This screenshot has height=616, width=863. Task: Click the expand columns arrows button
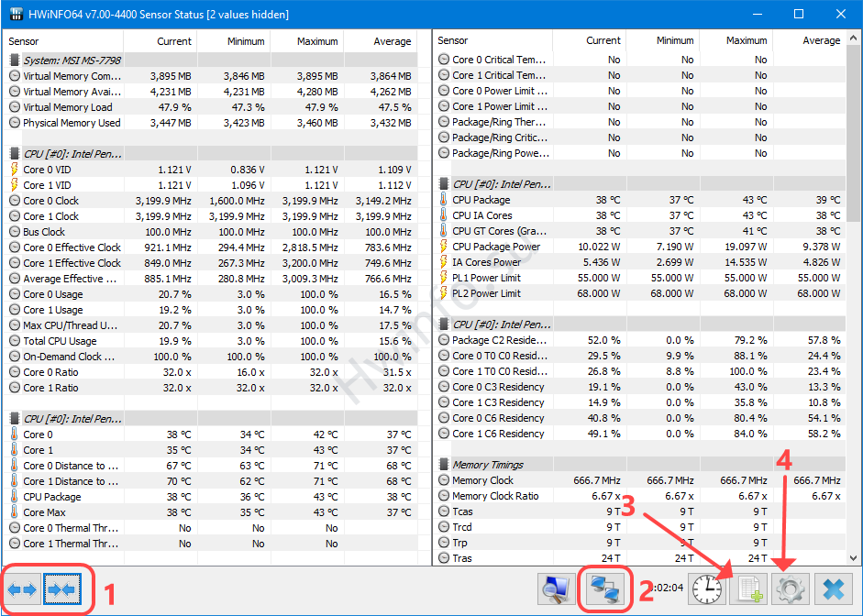tap(23, 589)
